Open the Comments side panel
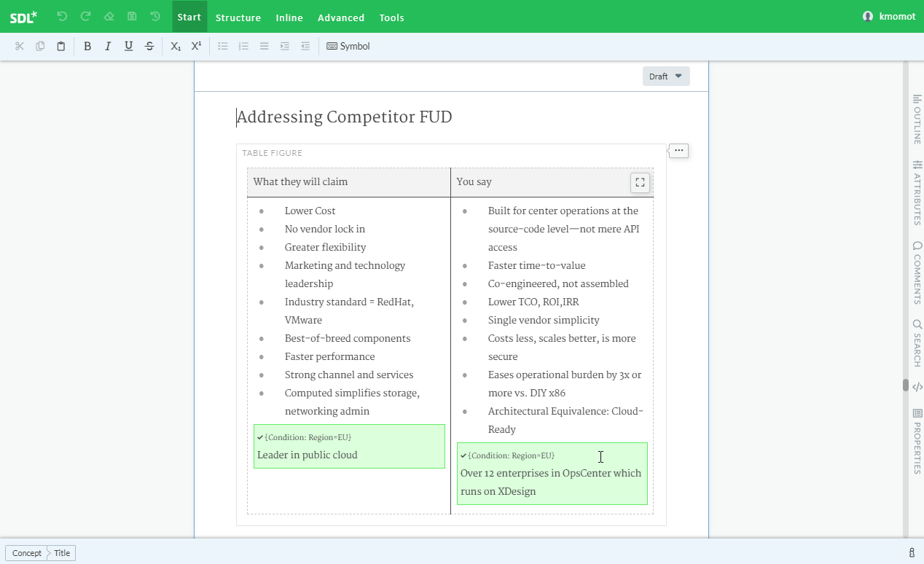The height and width of the screenshot is (564, 924). [917, 273]
